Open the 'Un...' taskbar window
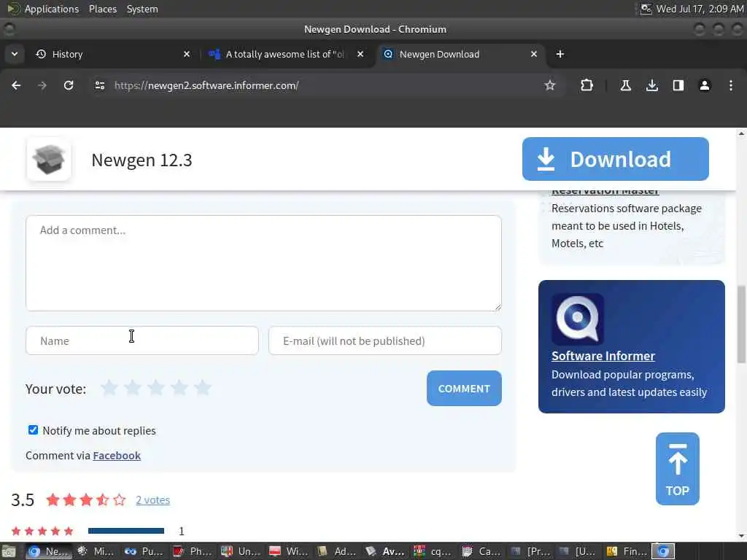This screenshot has height=560, width=747. click(x=241, y=551)
